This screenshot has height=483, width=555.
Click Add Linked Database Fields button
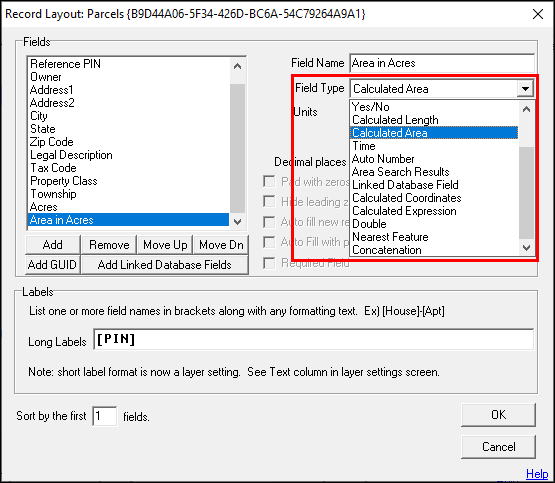tap(165, 265)
